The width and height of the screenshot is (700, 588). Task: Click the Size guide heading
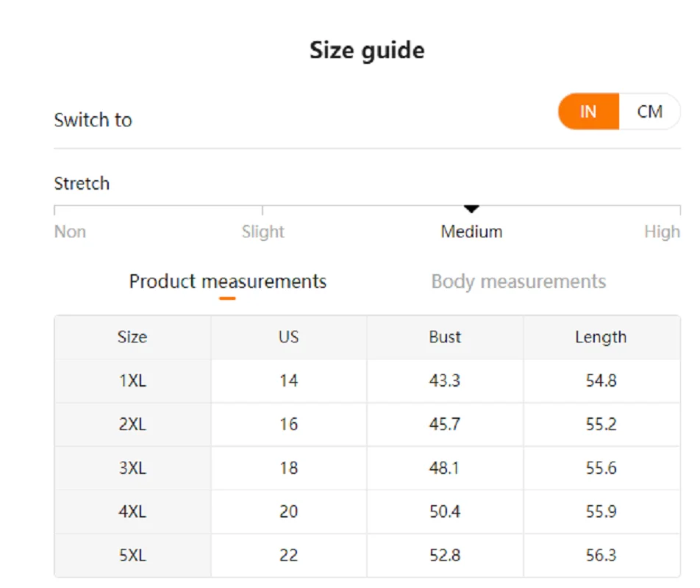[x=367, y=50]
